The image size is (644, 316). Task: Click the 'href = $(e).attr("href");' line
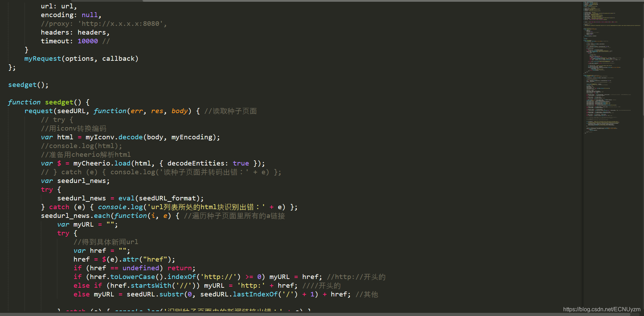[x=124, y=259]
